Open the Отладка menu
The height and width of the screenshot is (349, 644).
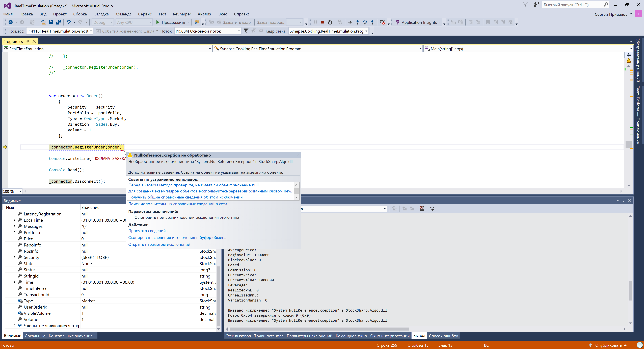coord(101,14)
